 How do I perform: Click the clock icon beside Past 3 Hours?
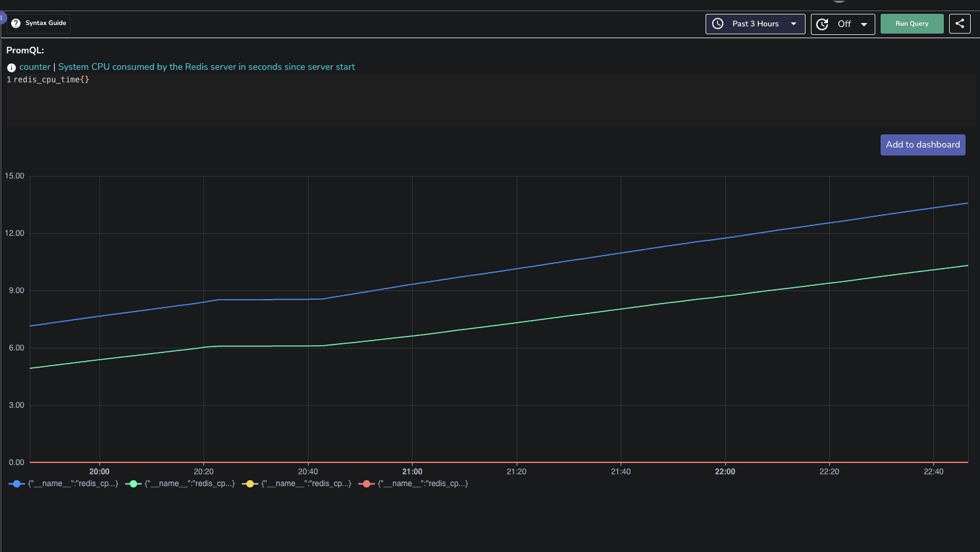pos(718,24)
